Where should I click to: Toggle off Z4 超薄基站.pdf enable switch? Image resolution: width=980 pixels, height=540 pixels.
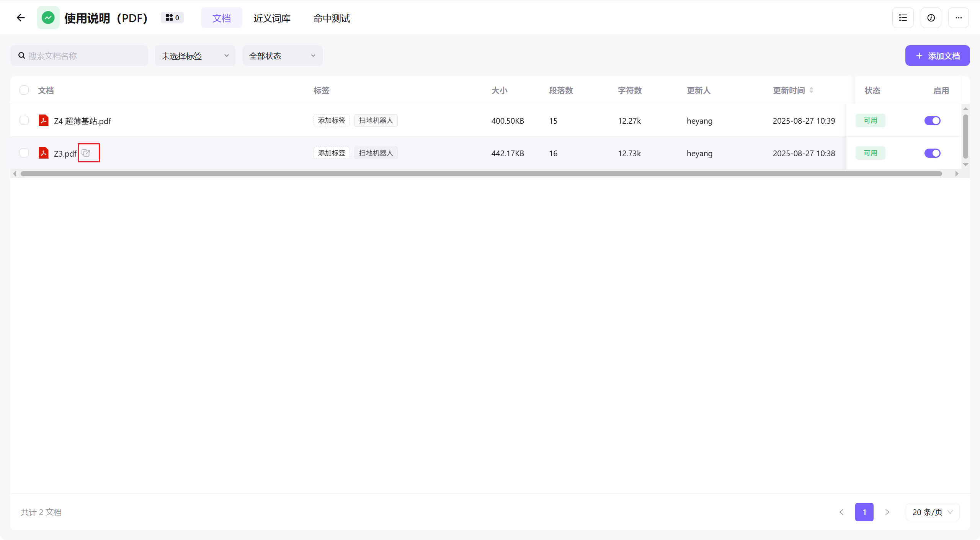(932, 121)
